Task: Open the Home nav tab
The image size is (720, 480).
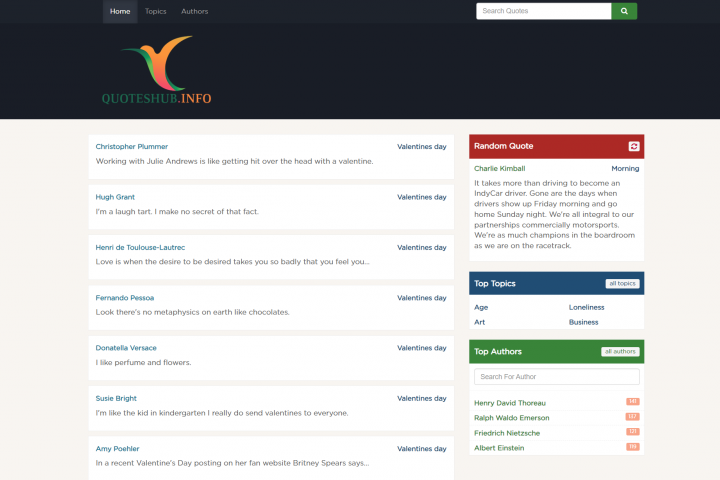Action: click(120, 11)
